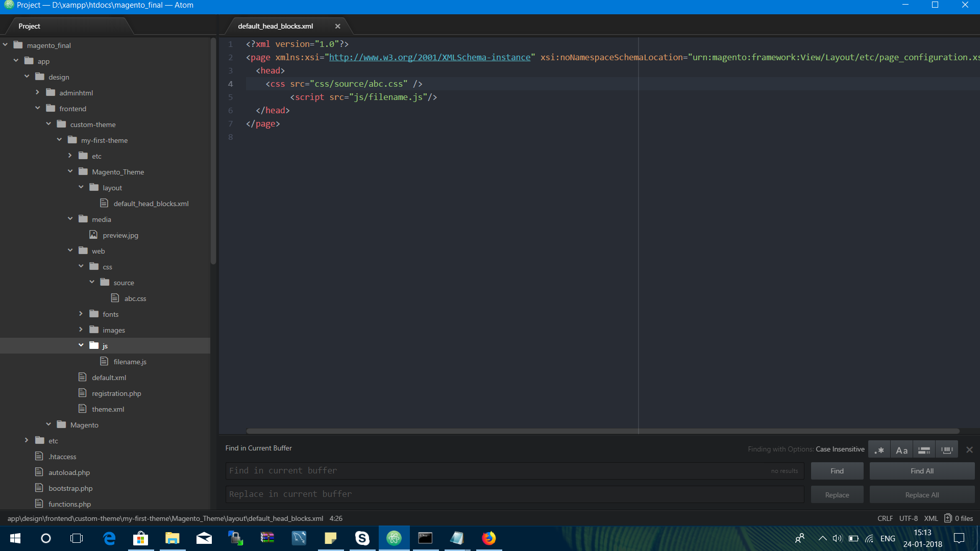This screenshot has width=980, height=551.
Task: Click the file path in status bar
Action: pos(165,518)
